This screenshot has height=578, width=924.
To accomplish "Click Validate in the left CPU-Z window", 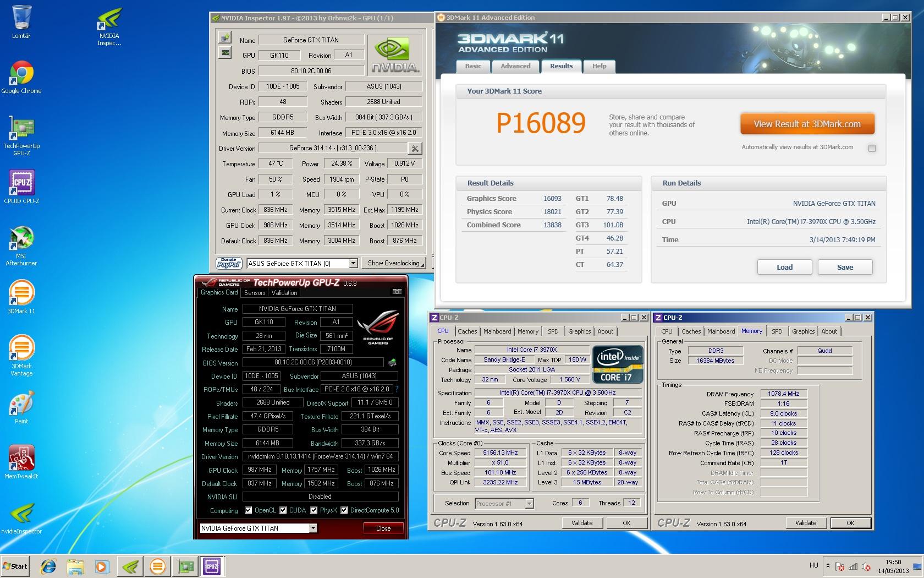I will (581, 523).
